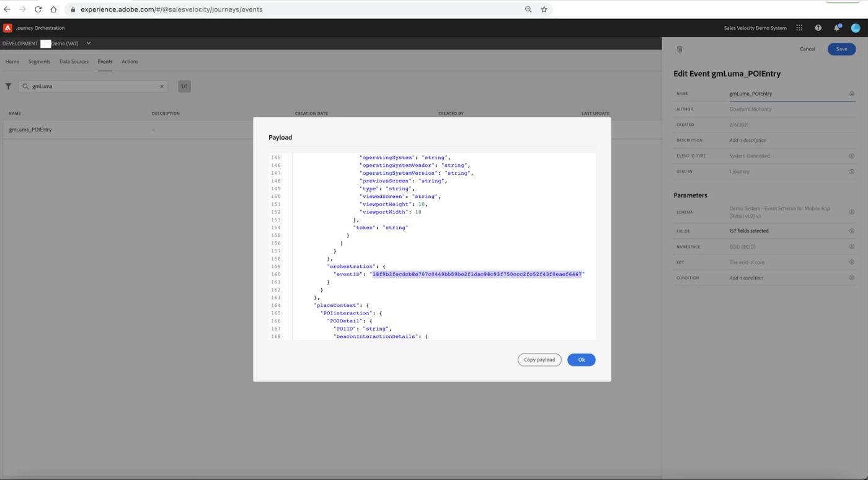
Task: Click the highlighted eventID value
Action: tap(477, 274)
